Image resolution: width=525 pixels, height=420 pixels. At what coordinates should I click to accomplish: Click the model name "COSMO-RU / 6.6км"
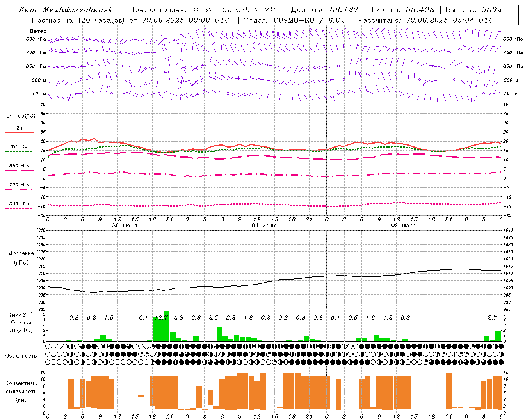coord(311,20)
